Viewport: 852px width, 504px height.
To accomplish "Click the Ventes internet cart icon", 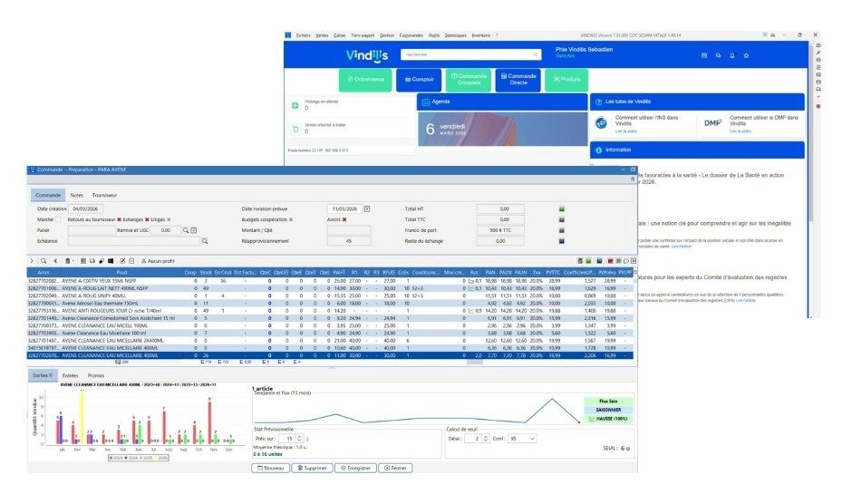I will [x=295, y=130].
